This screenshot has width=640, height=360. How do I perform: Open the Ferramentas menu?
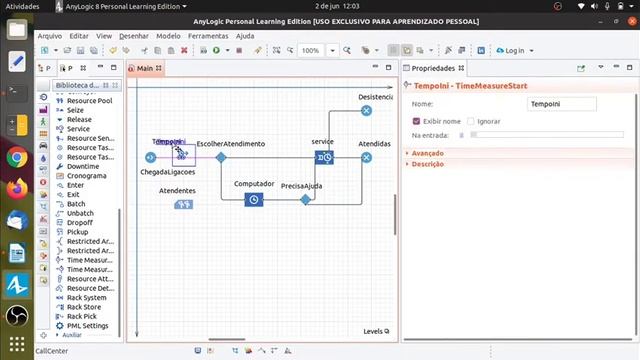(x=208, y=36)
